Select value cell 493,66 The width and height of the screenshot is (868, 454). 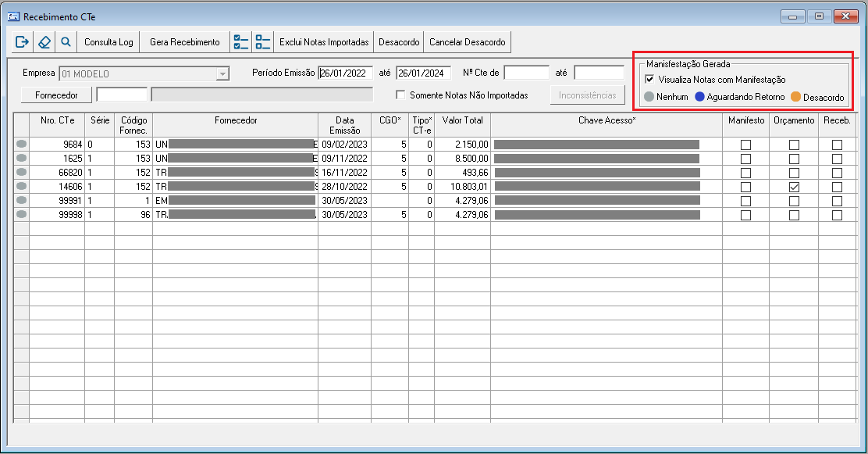click(x=462, y=173)
